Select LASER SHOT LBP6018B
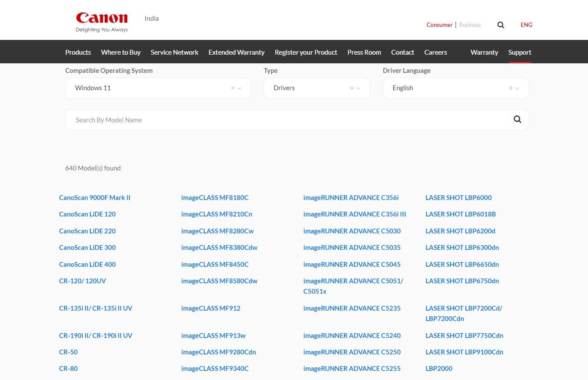This screenshot has width=588, height=380. 461,214
